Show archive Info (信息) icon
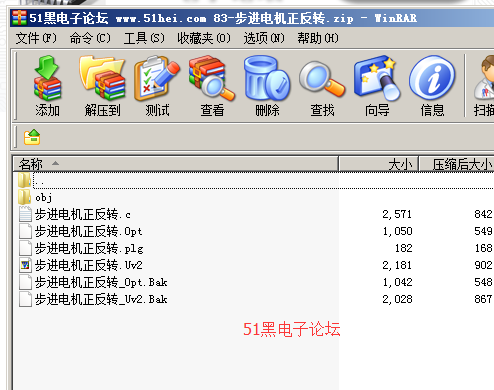The image size is (494, 390). 432,78
